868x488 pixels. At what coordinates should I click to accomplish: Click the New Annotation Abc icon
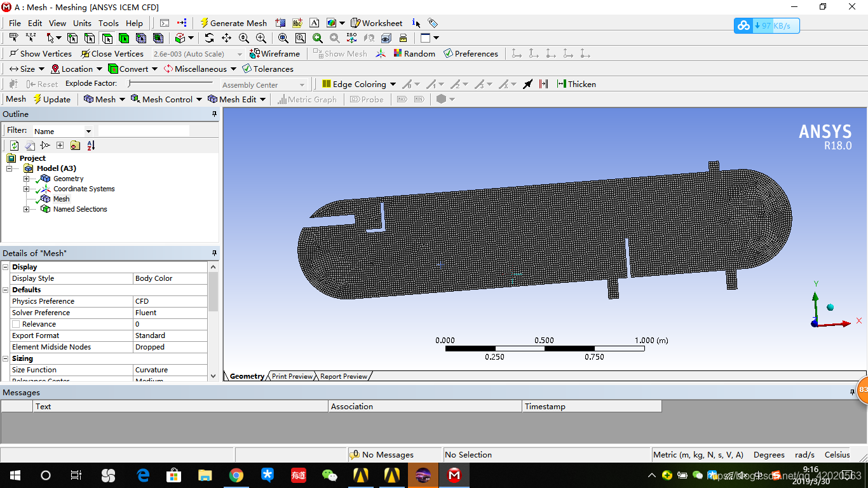click(297, 23)
